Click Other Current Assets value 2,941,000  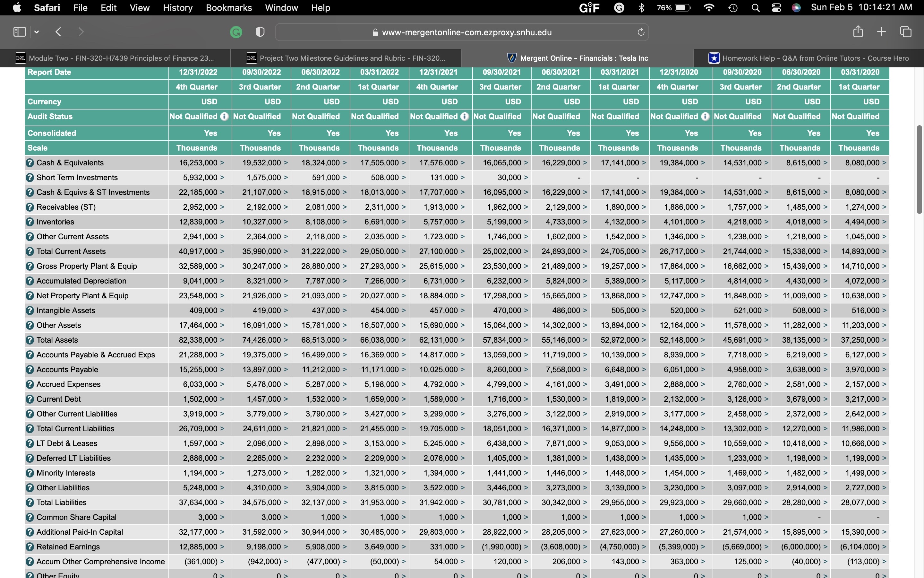[200, 237]
